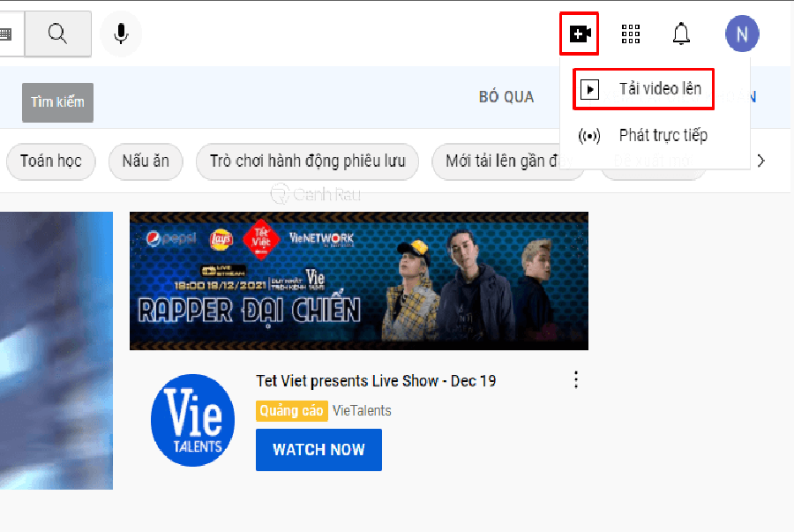Screen dimensions: 794x532
Task: Click the Create video camera icon
Action: tap(580, 34)
